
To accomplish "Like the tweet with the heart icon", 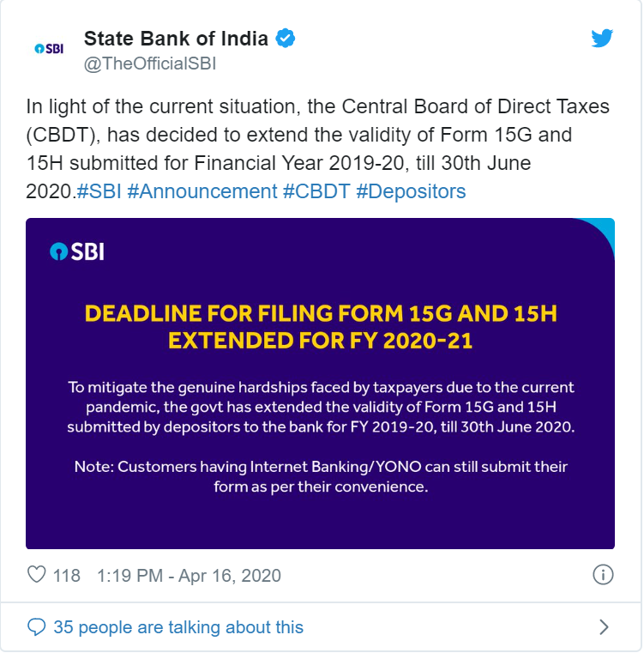I will pos(36,575).
